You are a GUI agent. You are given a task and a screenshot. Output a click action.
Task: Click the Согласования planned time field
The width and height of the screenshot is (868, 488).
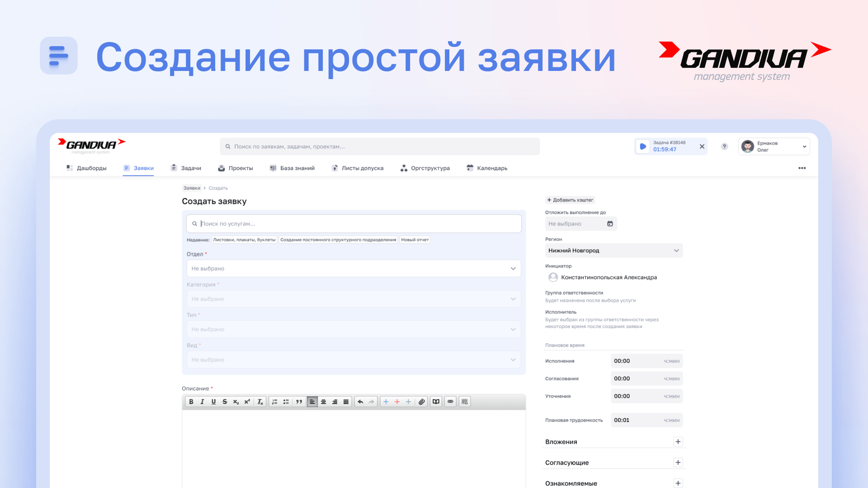click(646, 379)
